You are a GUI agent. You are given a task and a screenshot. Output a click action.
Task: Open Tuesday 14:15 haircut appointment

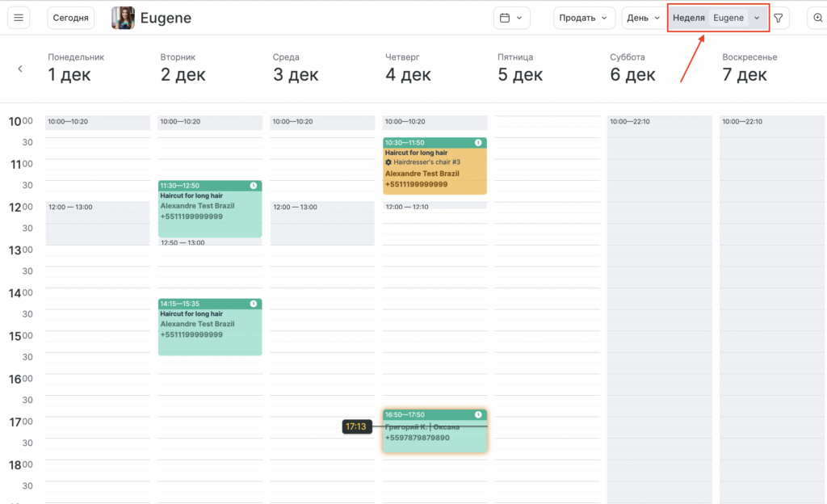click(210, 331)
